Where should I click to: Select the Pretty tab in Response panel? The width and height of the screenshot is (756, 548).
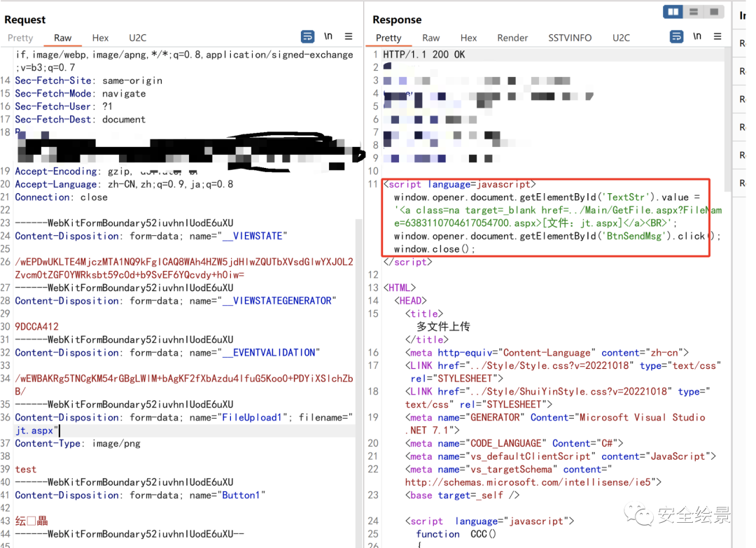[x=388, y=38]
